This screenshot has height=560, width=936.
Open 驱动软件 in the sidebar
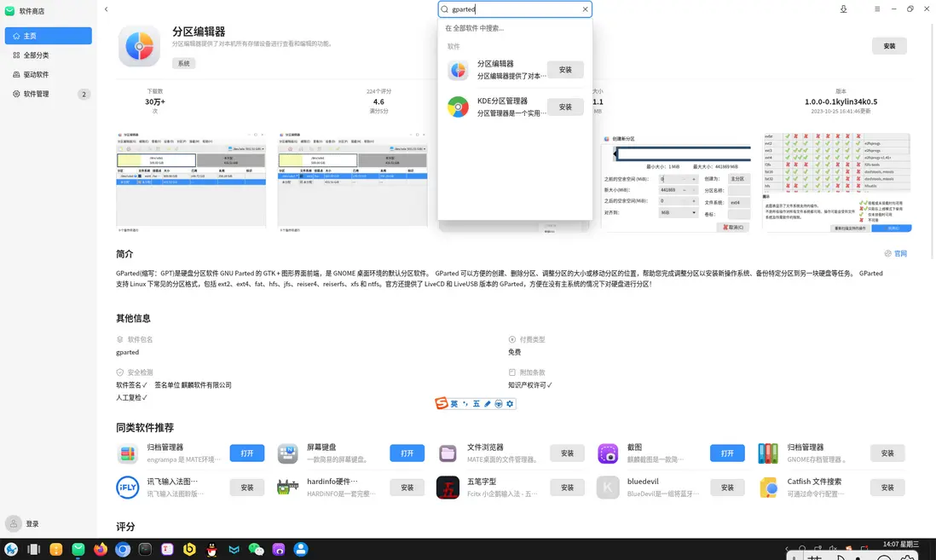click(x=49, y=75)
